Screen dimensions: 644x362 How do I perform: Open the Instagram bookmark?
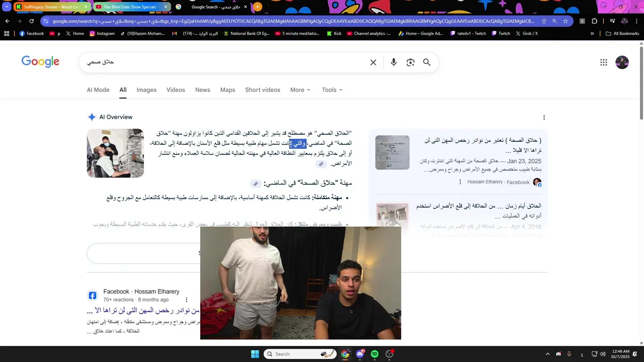[x=102, y=34]
